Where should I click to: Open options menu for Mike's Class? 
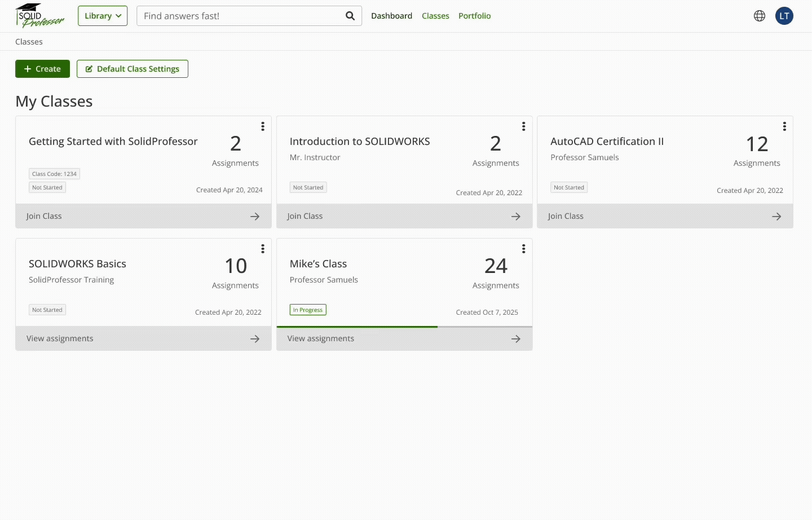pyautogui.click(x=524, y=249)
